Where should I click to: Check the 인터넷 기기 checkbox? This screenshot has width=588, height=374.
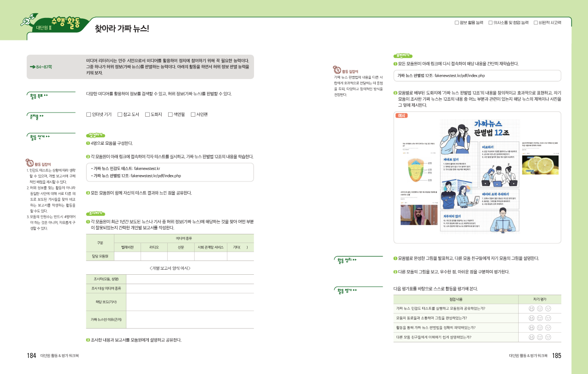pos(89,114)
